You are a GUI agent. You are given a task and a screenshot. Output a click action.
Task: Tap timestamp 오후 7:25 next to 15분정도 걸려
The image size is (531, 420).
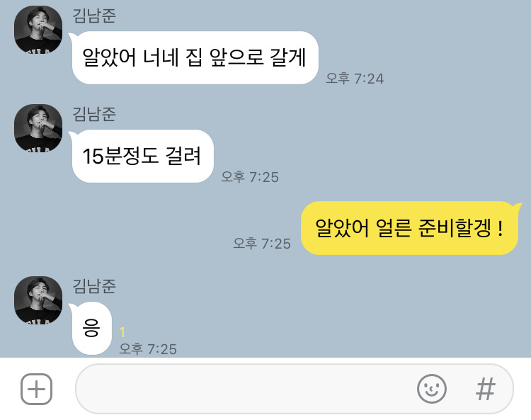250,177
